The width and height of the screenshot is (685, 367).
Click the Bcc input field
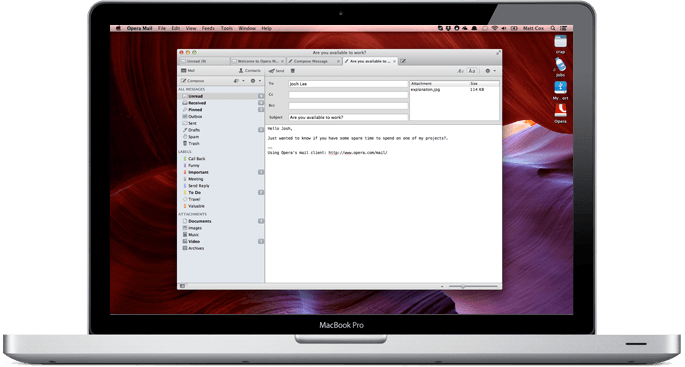348,106
